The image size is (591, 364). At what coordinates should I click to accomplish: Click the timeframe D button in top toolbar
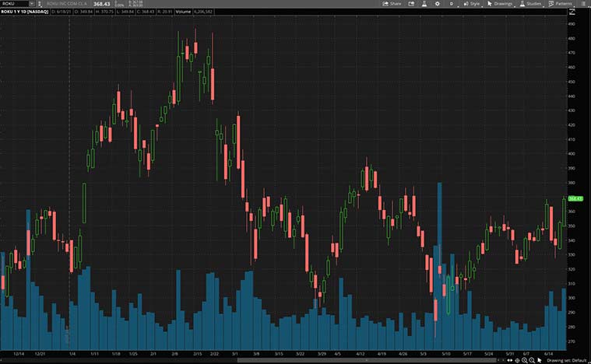click(x=451, y=4)
